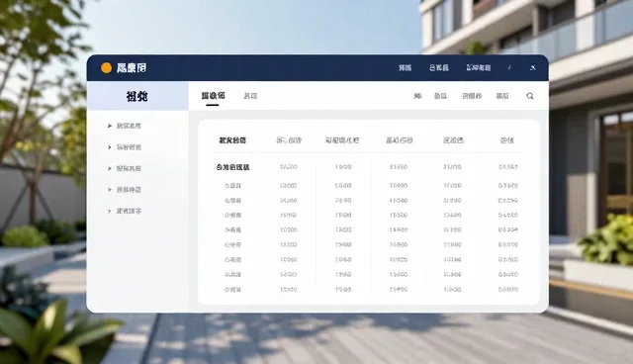Select the underlined active tab
633x364 pixels.
[213, 96]
